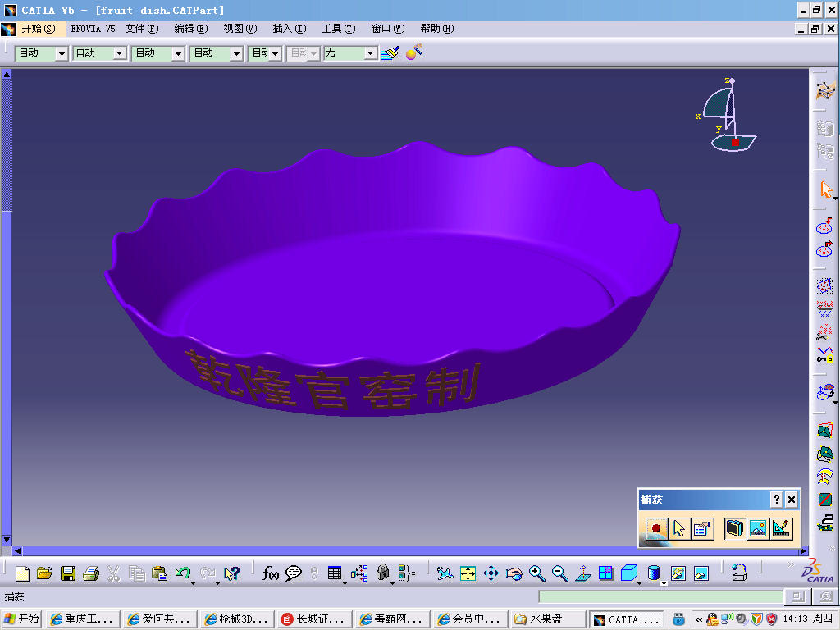Open the 帮助 (Help) menu
This screenshot has width=840, height=630.
click(436, 29)
